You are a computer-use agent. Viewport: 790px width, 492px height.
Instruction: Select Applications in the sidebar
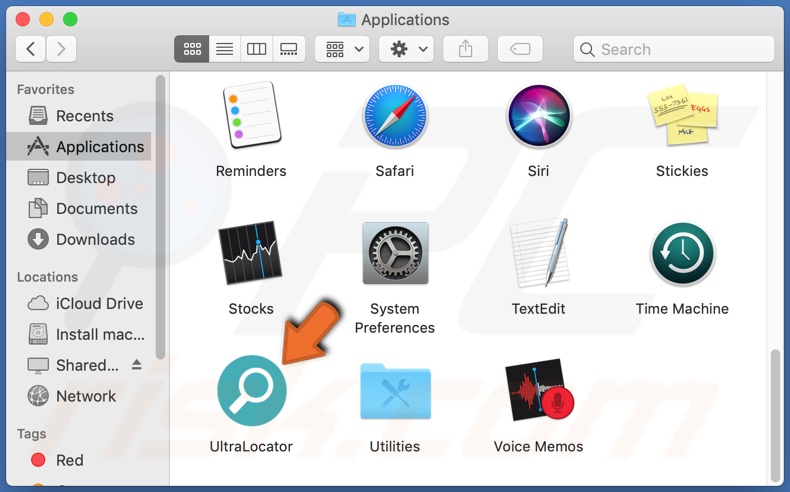click(x=79, y=147)
